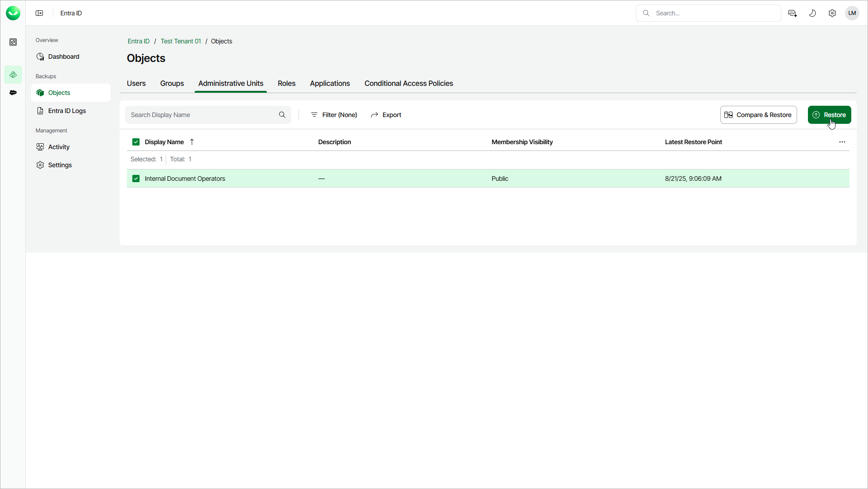868x489 pixels.
Task: Switch to the Roles tab
Action: [x=286, y=84]
